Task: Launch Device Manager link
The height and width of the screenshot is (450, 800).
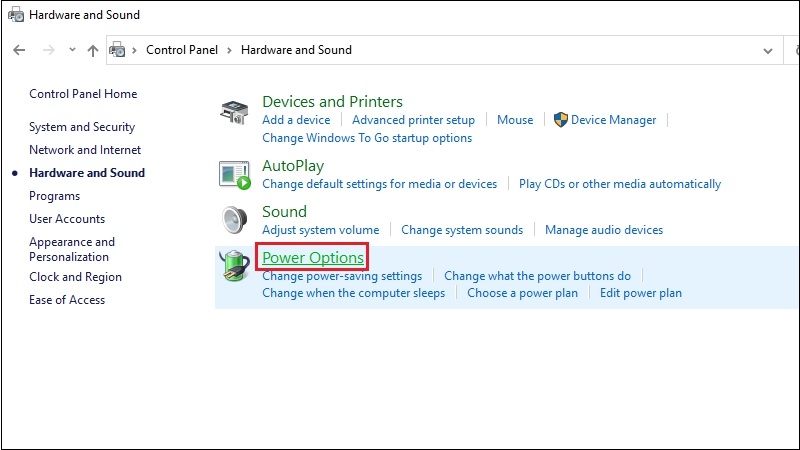Action: pos(613,120)
